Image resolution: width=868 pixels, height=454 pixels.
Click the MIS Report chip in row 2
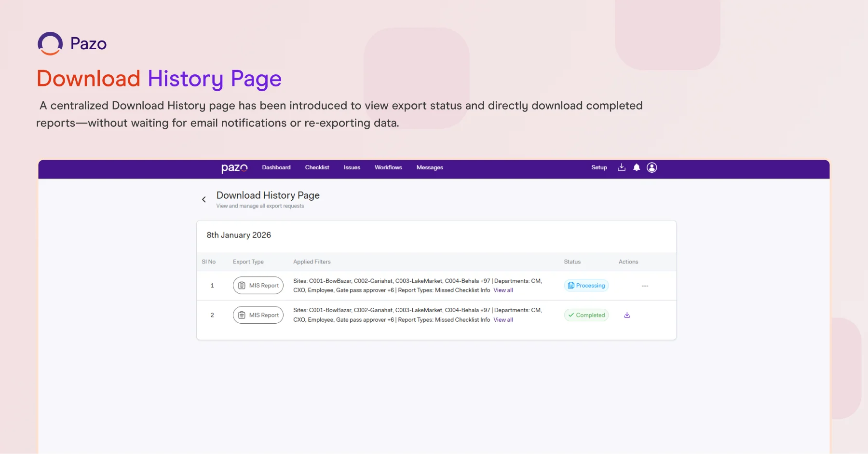pyautogui.click(x=258, y=315)
